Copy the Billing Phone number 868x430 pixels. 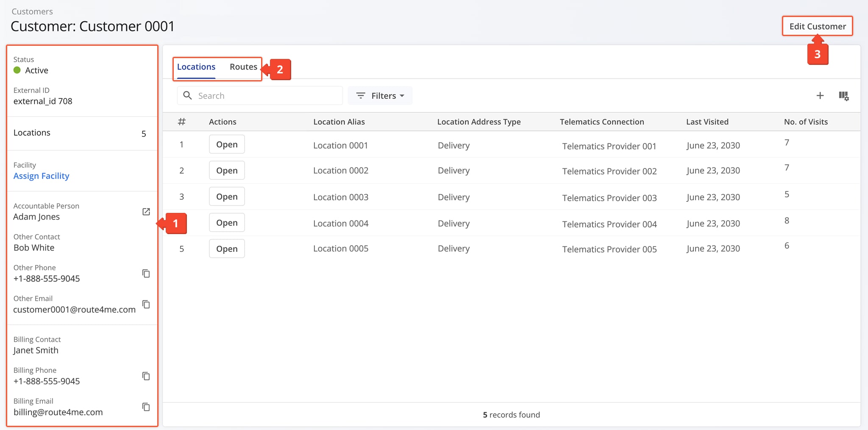click(146, 376)
